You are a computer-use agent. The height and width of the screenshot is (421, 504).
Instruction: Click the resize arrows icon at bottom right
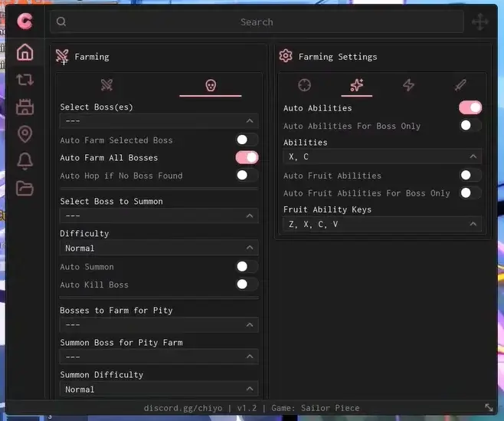489,408
